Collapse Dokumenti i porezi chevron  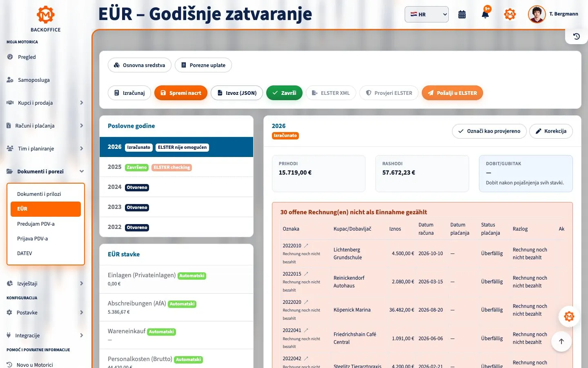click(82, 171)
